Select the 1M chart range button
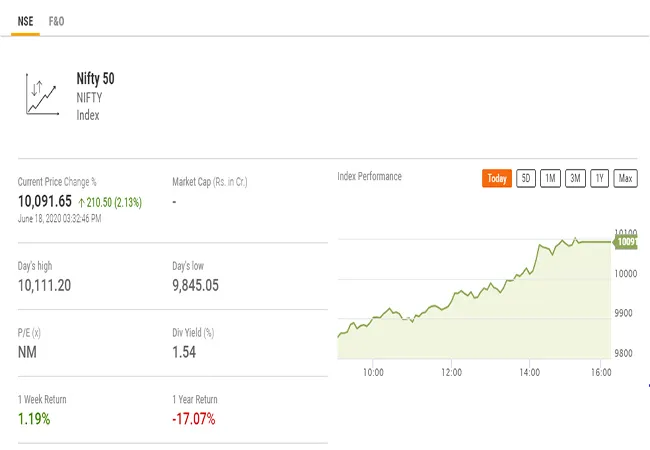This screenshot has height=450, width=650. click(x=550, y=179)
